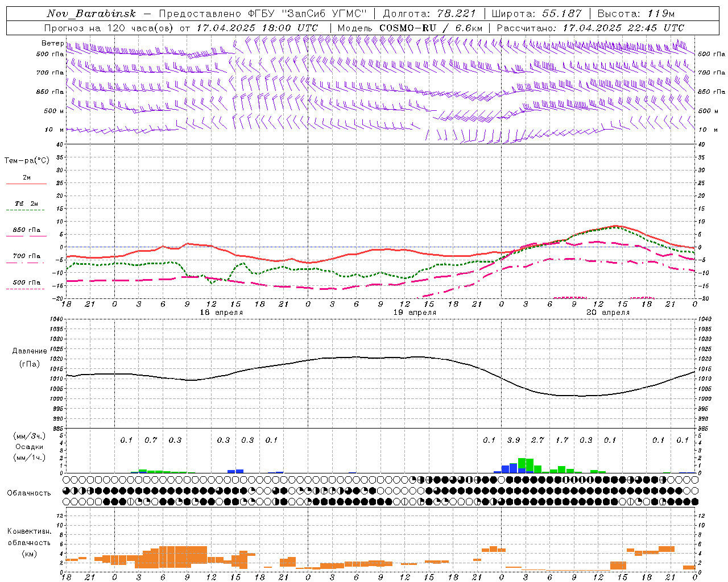
Task: Click the 18 апреля date label
Action: point(221,313)
